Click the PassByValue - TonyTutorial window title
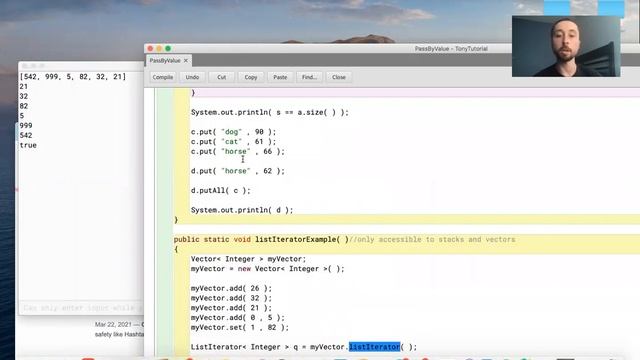Image resolution: width=640 pixels, height=360 pixels. point(451,49)
